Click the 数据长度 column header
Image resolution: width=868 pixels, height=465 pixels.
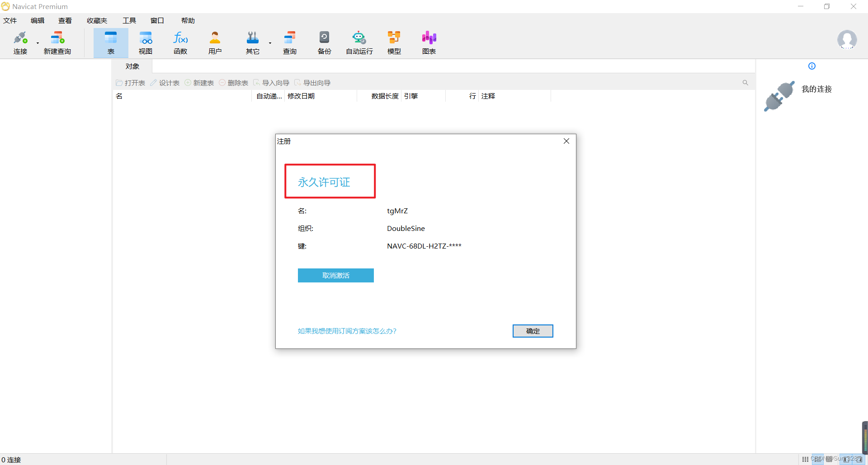(379, 96)
